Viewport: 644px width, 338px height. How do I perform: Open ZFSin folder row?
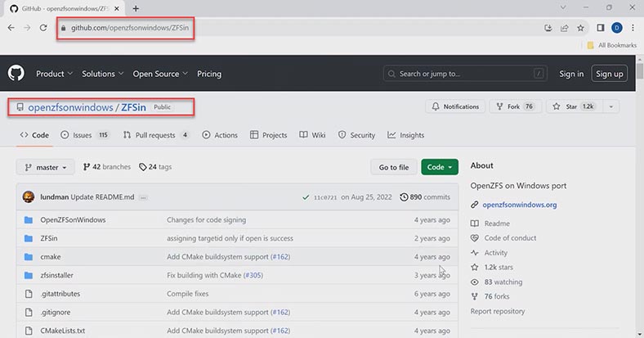[x=237, y=238]
